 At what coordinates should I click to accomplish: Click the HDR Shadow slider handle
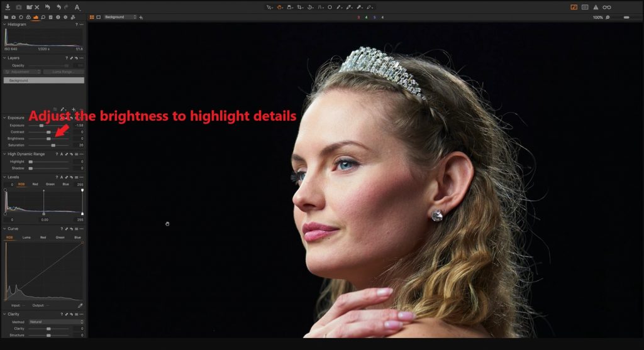(x=31, y=168)
